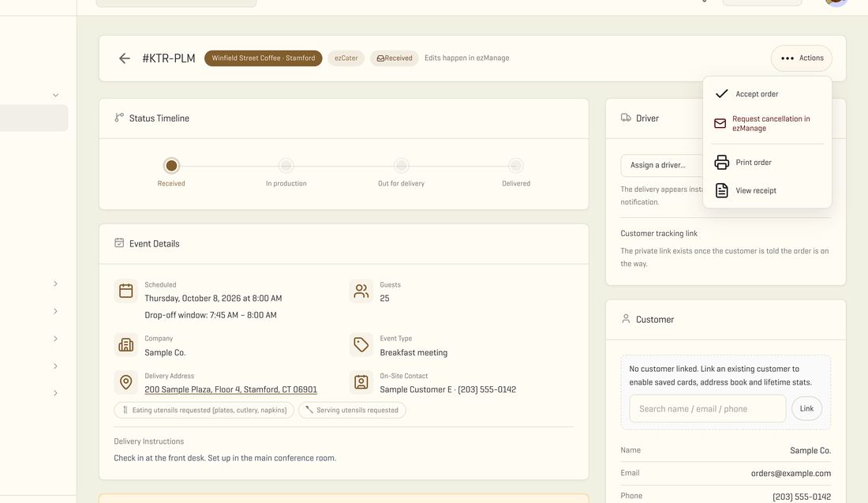
Task: Click the Customer person icon
Action: click(626, 318)
